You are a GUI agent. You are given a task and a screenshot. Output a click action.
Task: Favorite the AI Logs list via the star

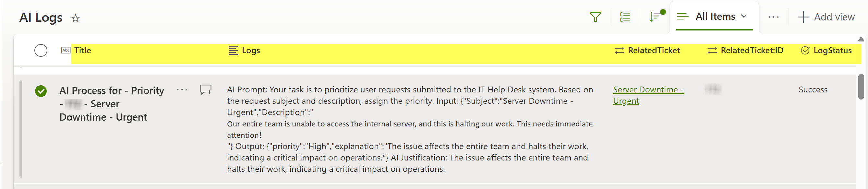tap(76, 18)
